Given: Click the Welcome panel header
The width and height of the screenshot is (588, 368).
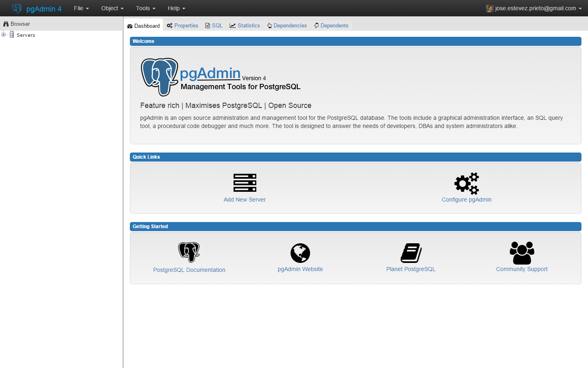Looking at the screenshot, I should pyautogui.click(x=355, y=41).
